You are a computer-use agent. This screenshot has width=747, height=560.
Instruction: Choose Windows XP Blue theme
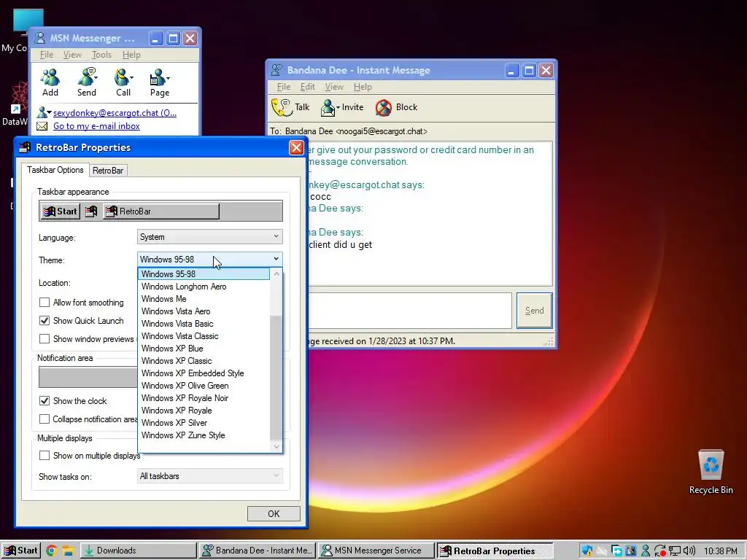(204, 348)
